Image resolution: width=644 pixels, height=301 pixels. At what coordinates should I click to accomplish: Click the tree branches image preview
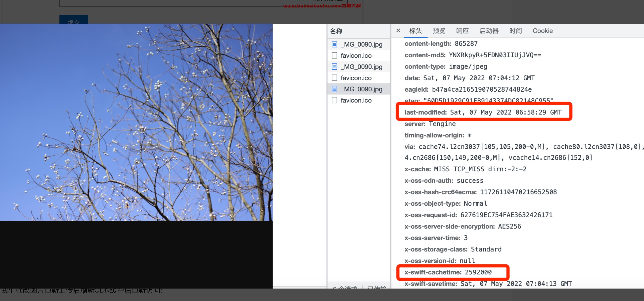pos(136,122)
